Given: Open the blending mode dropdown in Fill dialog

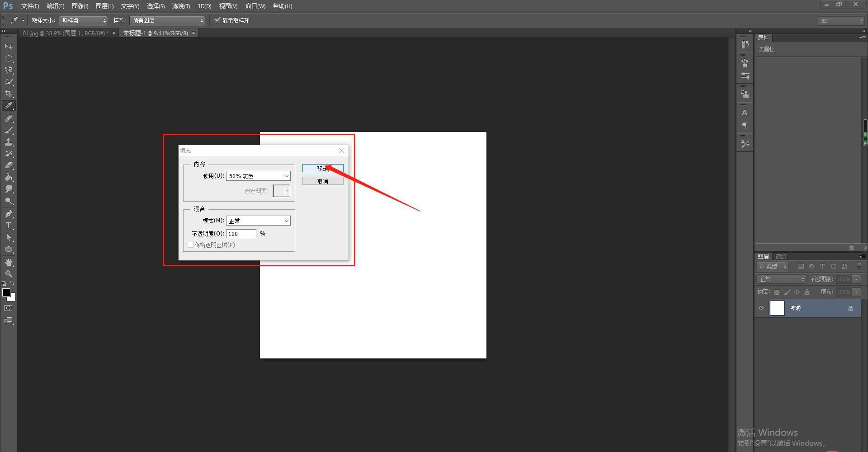Looking at the screenshot, I should tap(258, 221).
